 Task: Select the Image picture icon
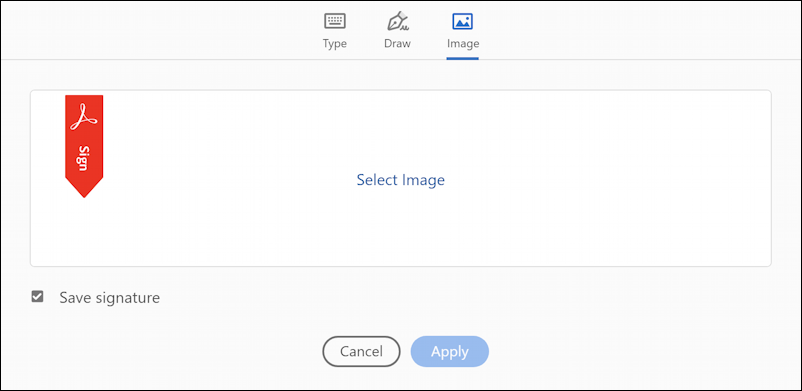462,21
